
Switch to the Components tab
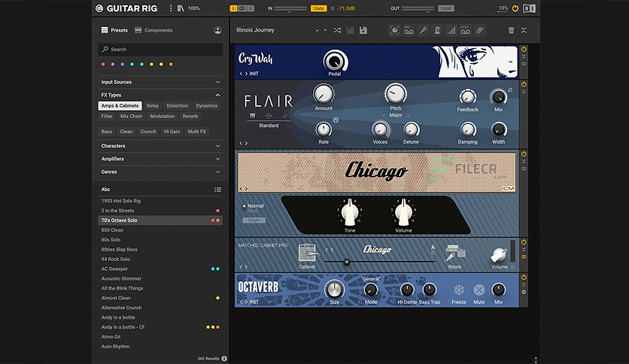tap(153, 30)
